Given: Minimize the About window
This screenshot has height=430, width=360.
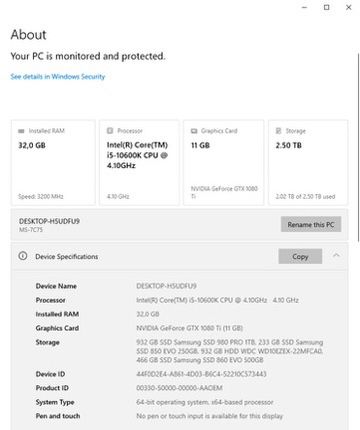Looking at the screenshot, I should point(304,7).
